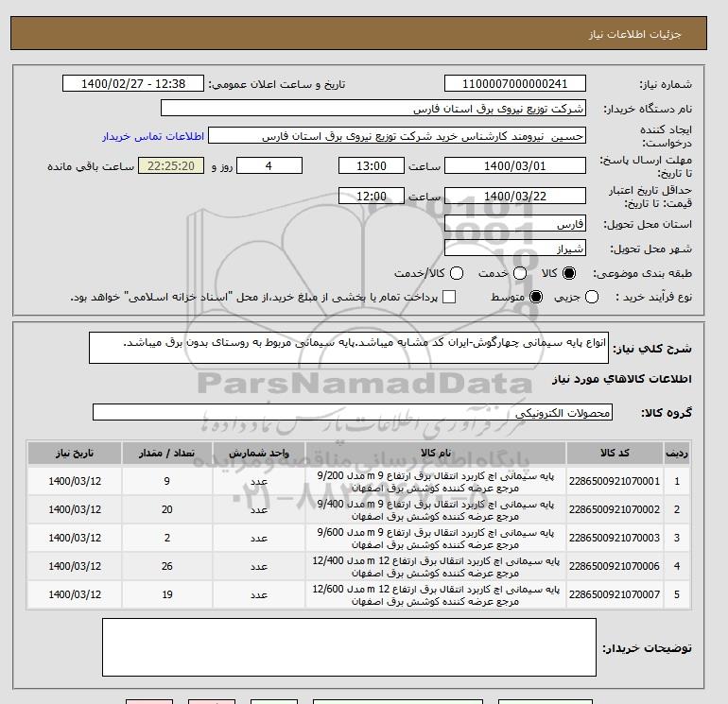Select the کالا radio button
728x704 pixels.
[569, 273]
